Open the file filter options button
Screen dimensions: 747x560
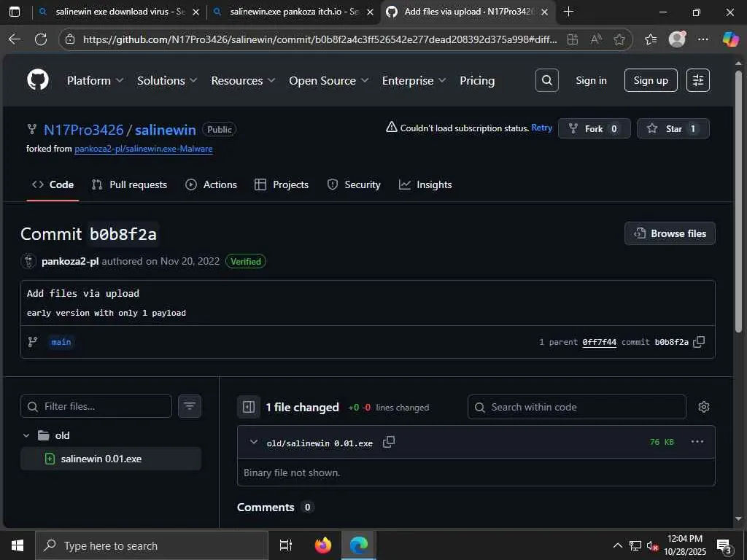pyautogui.click(x=190, y=406)
